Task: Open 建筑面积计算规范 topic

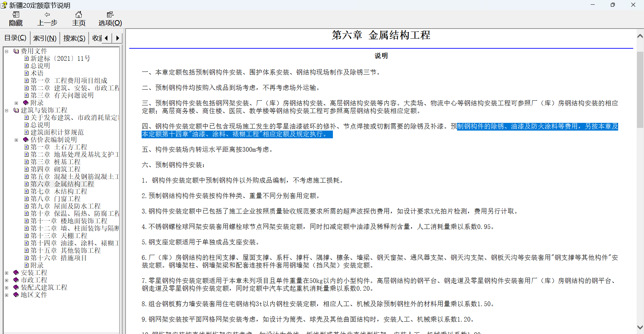Action: point(57,132)
